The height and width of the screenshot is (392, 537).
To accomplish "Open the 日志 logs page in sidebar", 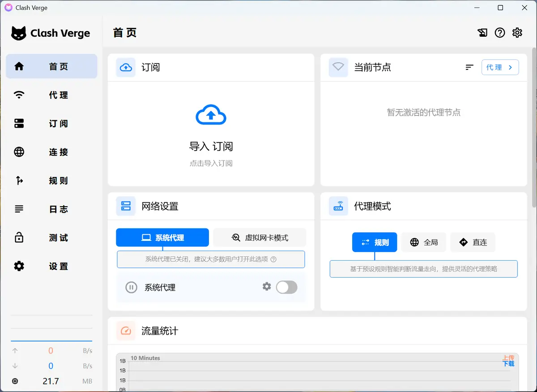I will 51,209.
